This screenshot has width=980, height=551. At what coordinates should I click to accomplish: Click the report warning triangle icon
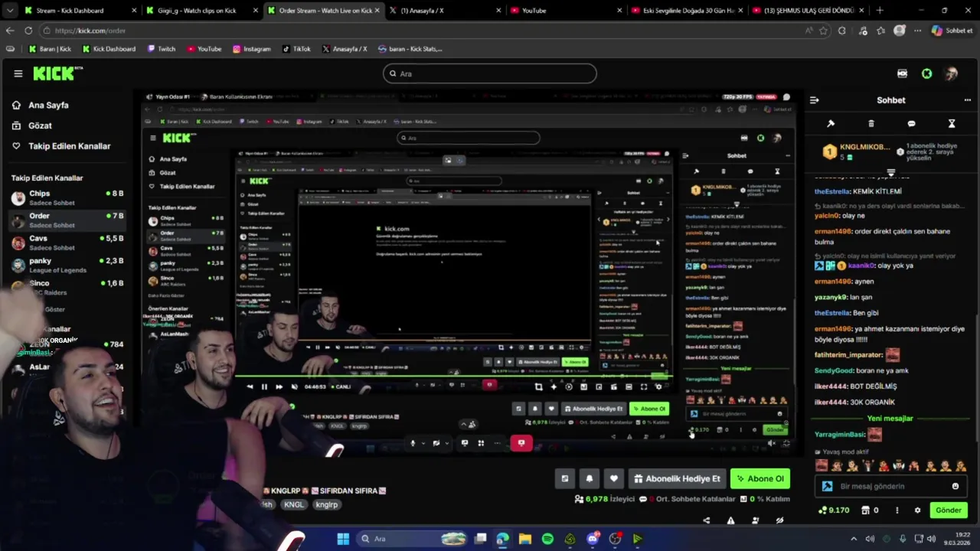pyautogui.click(x=730, y=520)
